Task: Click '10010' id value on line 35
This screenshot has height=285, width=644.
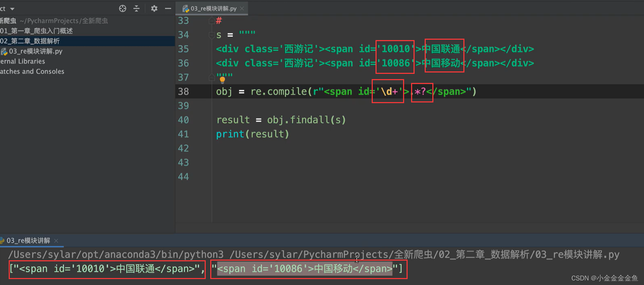Action: point(395,49)
